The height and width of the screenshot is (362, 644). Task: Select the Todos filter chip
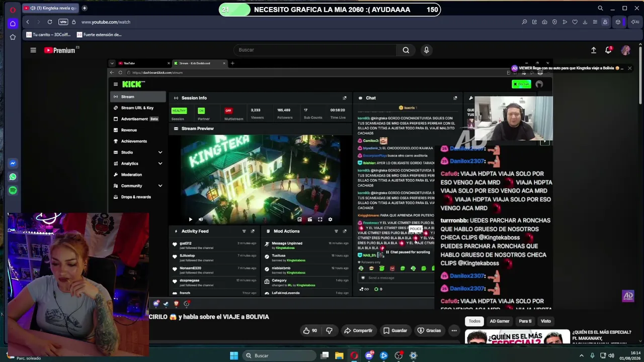point(474,321)
